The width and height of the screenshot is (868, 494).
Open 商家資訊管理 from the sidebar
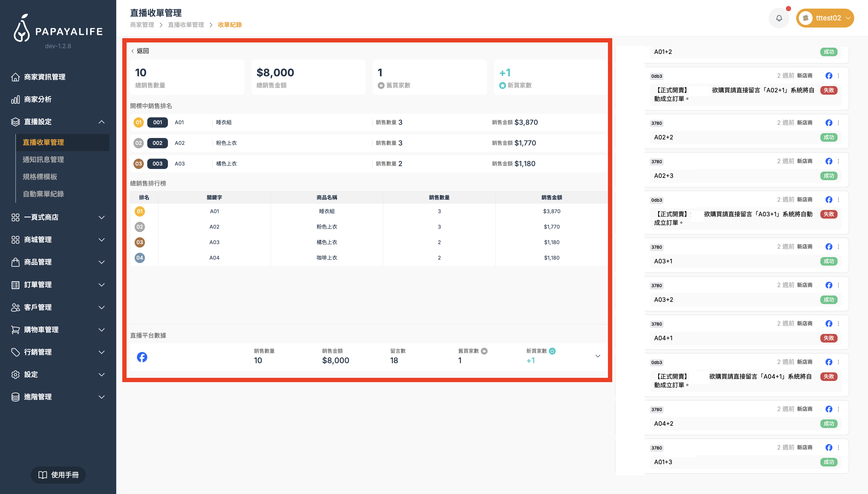(44, 77)
